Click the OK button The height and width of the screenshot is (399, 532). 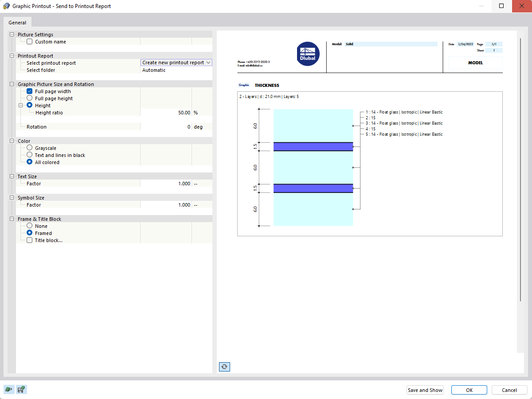pos(469,390)
